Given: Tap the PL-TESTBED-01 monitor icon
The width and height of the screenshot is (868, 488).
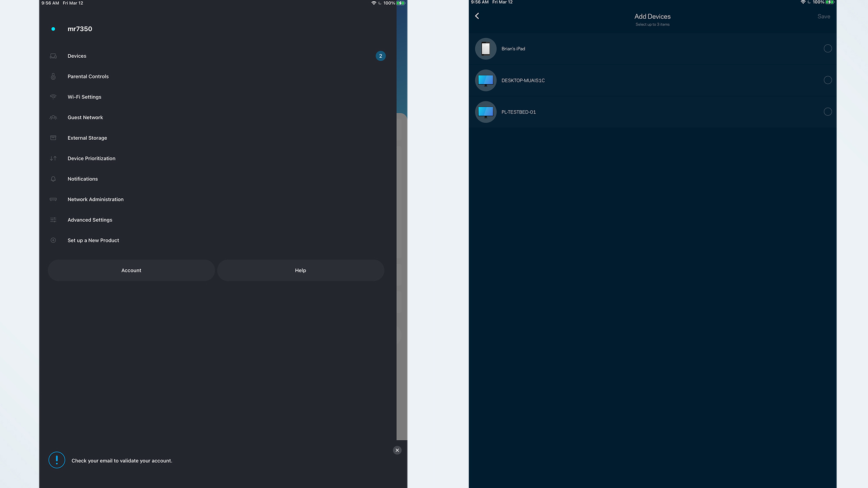Looking at the screenshot, I should (x=486, y=112).
